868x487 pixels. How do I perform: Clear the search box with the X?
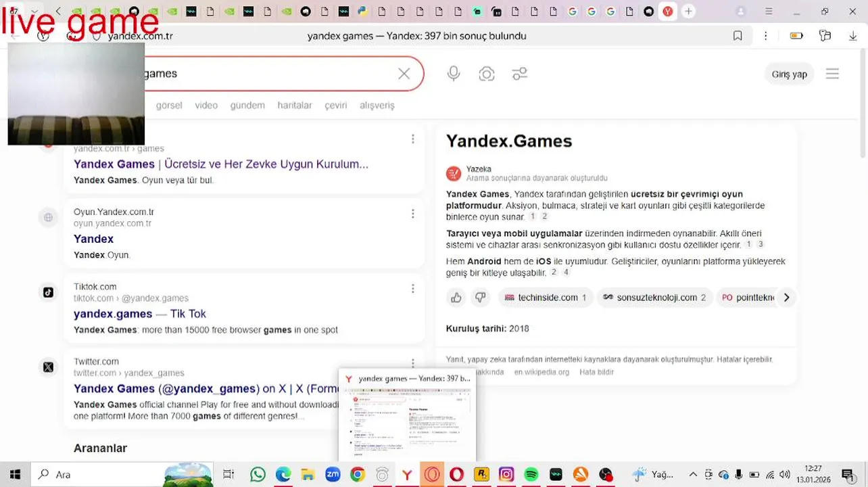click(404, 74)
